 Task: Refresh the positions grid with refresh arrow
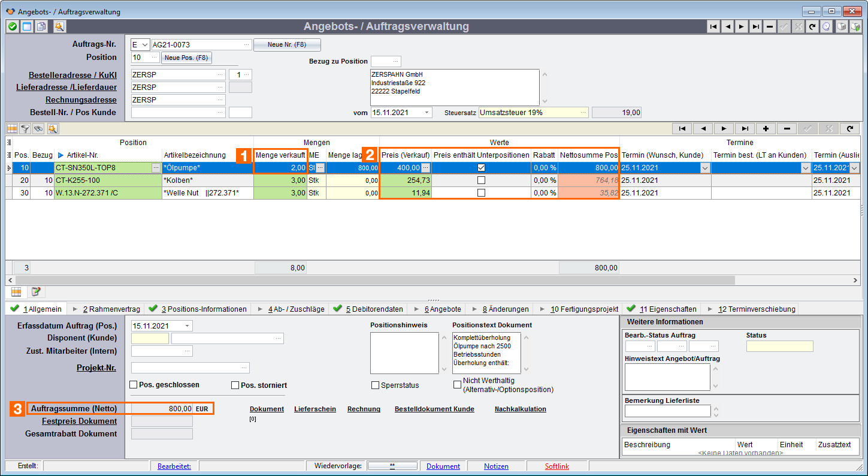point(849,128)
